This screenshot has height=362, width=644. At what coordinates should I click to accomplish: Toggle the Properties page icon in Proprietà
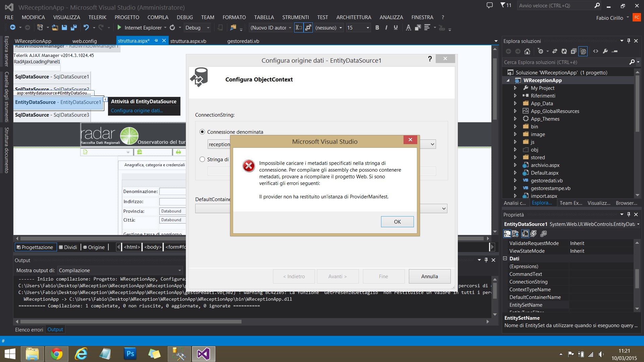click(525, 234)
